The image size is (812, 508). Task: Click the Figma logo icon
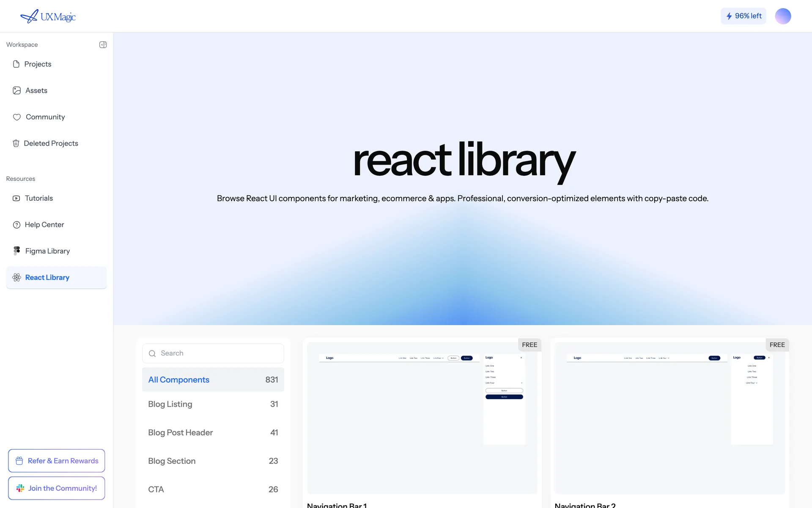coord(16,251)
